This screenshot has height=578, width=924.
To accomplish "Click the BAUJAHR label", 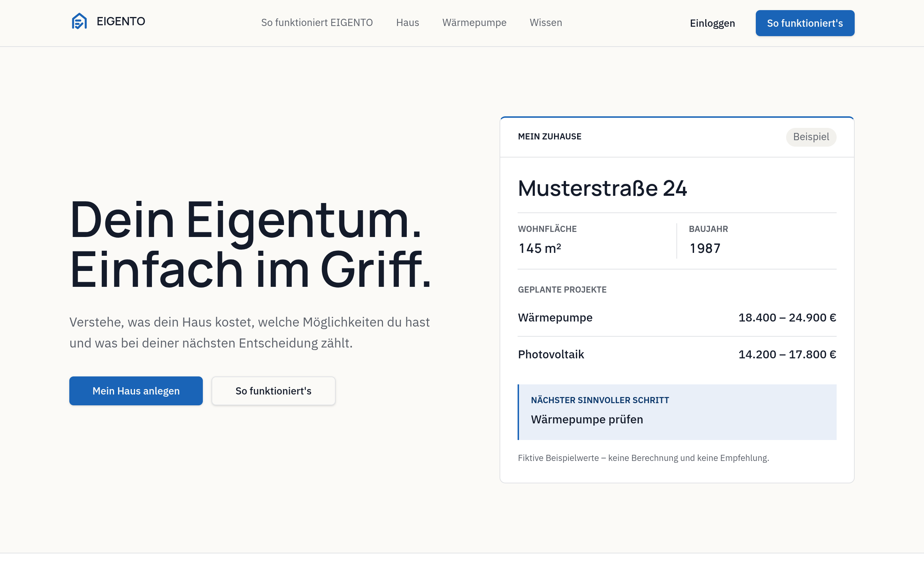I will pos(708,229).
